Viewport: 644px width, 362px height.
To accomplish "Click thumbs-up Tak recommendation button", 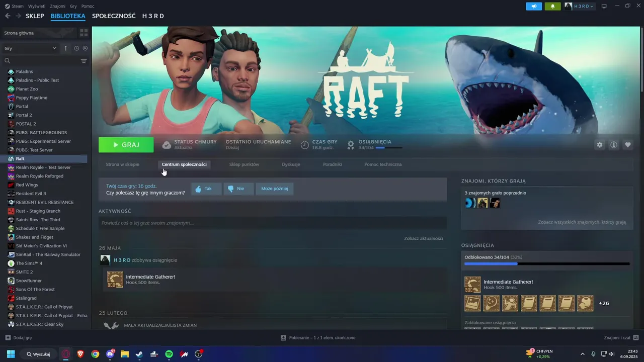I will 206,189.
